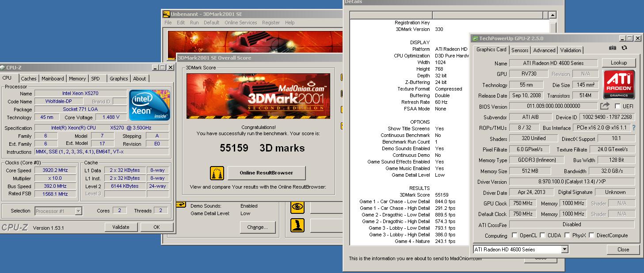Switch to the Sensors tab in GPU-Z

click(x=520, y=50)
